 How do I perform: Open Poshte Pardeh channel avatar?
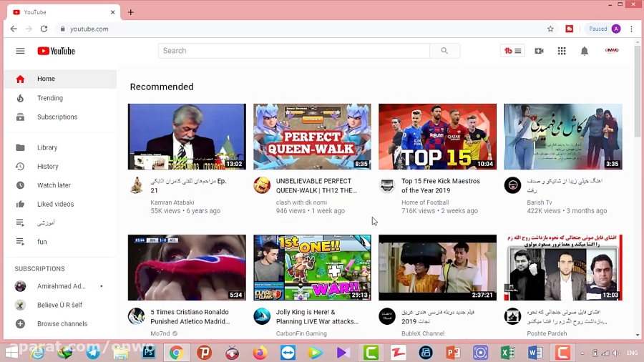(512, 316)
